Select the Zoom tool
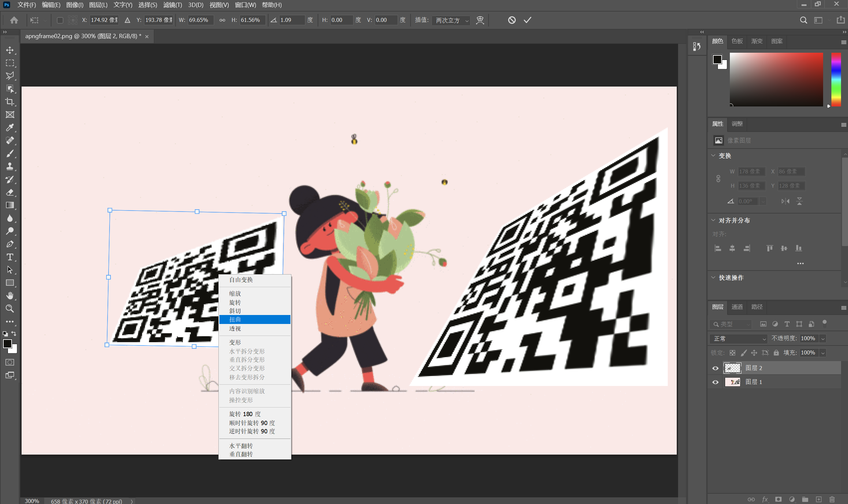This screenshot has height=504, width=848. [x=10, y=308]
